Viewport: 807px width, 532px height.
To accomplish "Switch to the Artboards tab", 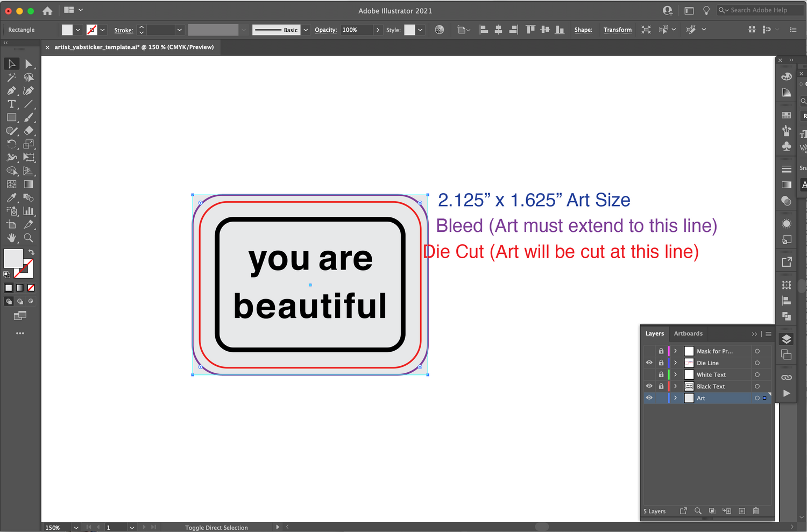I will point(688,334).
